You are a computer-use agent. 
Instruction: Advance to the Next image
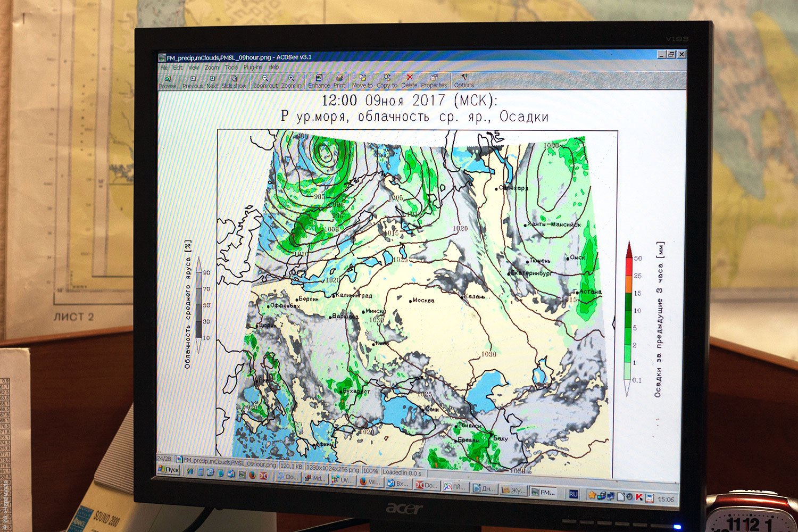pyautogui.click(x=212, y=81)
